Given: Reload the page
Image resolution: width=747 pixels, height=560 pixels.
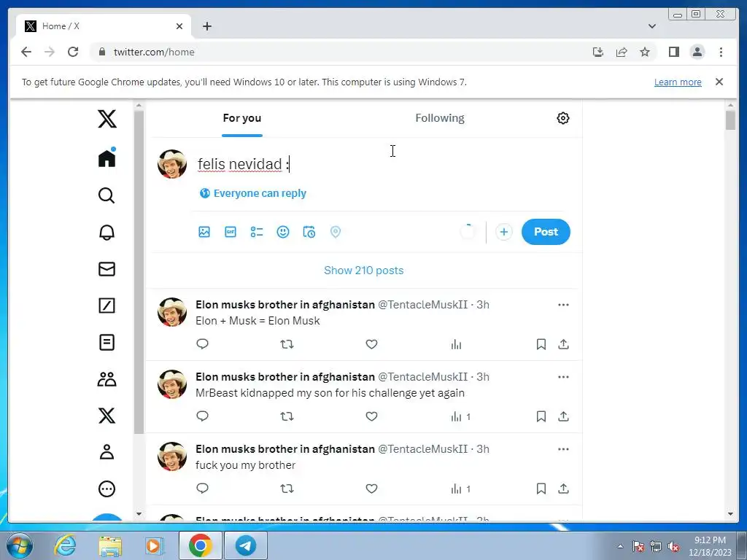Looking at the screenshot, I should (x=73, y=52).
